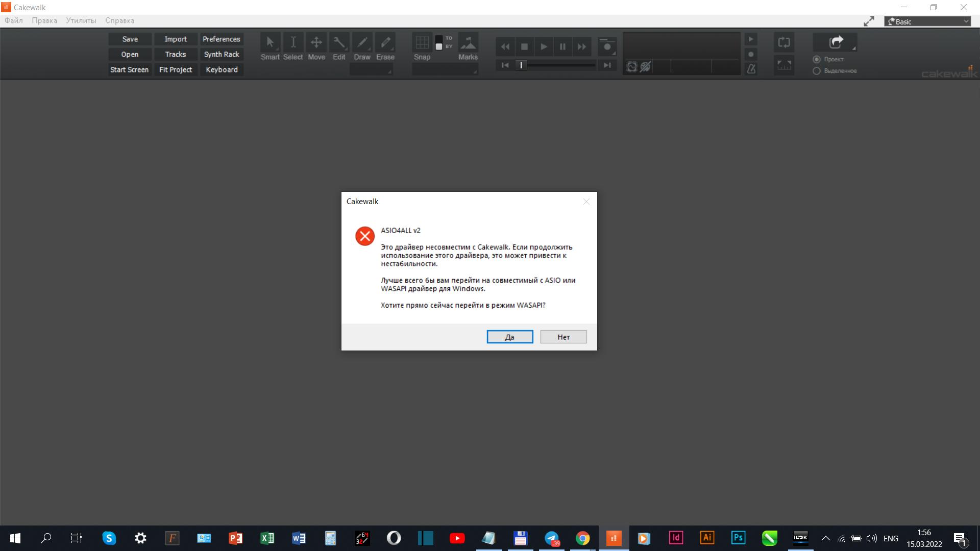Open Google Chrome from the taskbar
Viewport: 980px width, 551px height.
pyautogui.click(x=582, y=538)
